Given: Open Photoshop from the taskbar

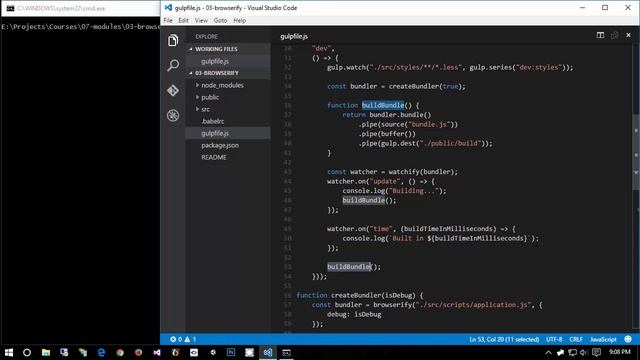Looking at the screenshot, I should click(231, 352).
